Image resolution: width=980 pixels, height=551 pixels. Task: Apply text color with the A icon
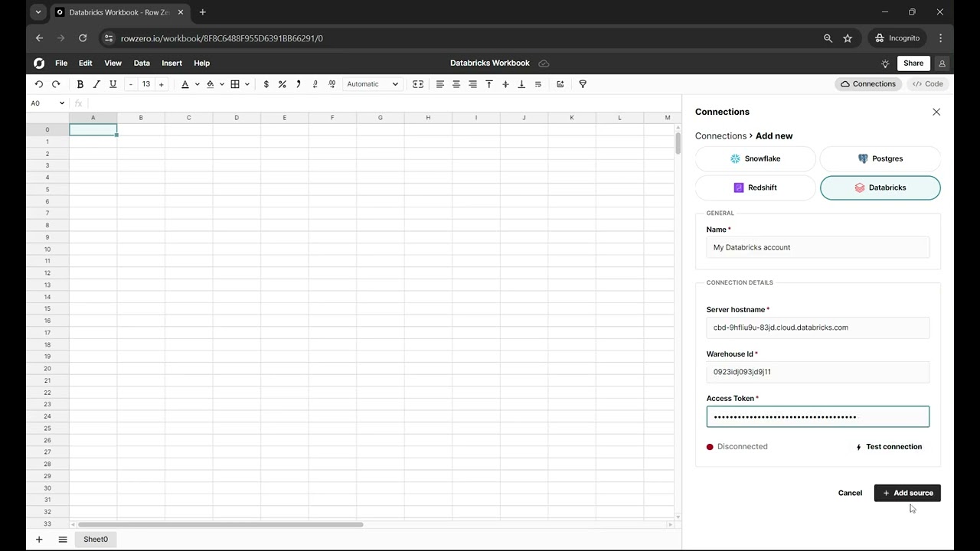pos(185,84)
